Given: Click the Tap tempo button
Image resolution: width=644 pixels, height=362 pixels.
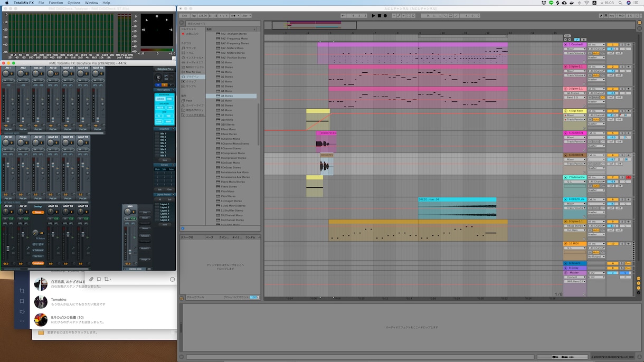Looking at the screenshot, I should click(193, 16).
